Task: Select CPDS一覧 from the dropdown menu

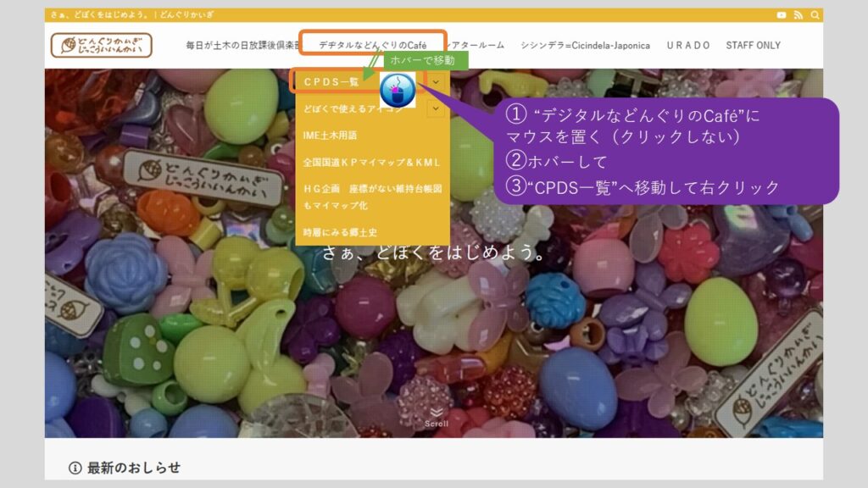Action: 331,82
